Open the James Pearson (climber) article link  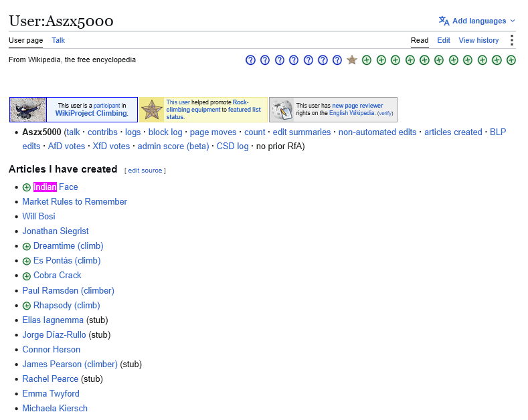[x=70, y=364]
